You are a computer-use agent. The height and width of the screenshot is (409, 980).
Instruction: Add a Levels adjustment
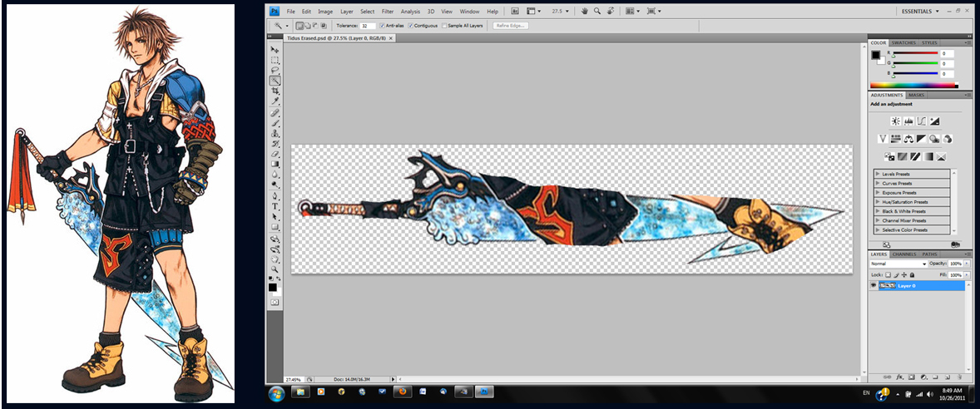tap(908, 121)
